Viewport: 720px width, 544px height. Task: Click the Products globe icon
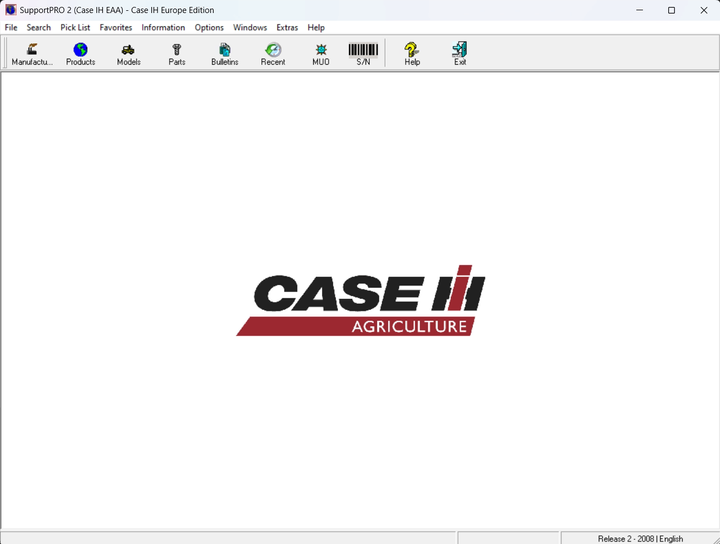pos(80,54)
